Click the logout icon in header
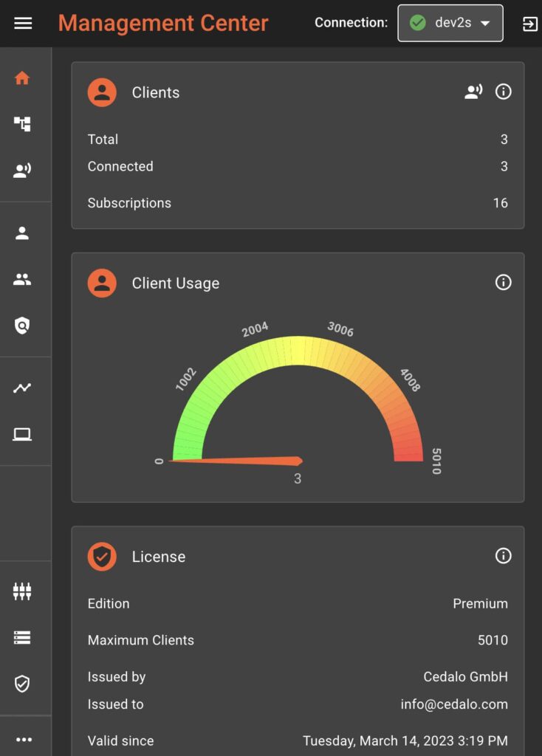The height and width of the screenshot is (756, 542). point(529,24)
